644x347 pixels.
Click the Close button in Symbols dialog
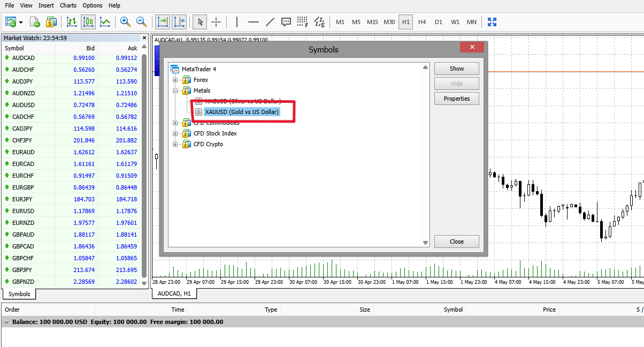[x=457, y=242]
